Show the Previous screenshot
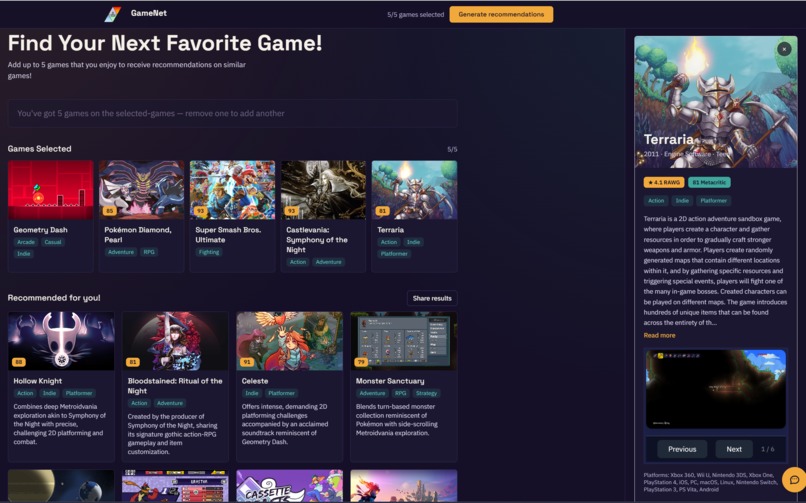 682,449
